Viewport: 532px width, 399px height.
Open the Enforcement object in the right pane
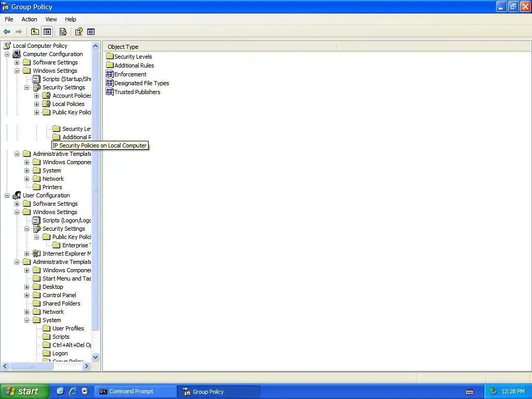tap(126, 74)
